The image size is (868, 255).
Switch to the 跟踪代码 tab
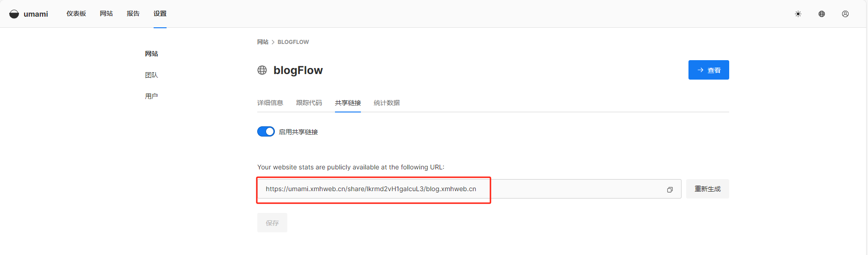tap(309, 103)
